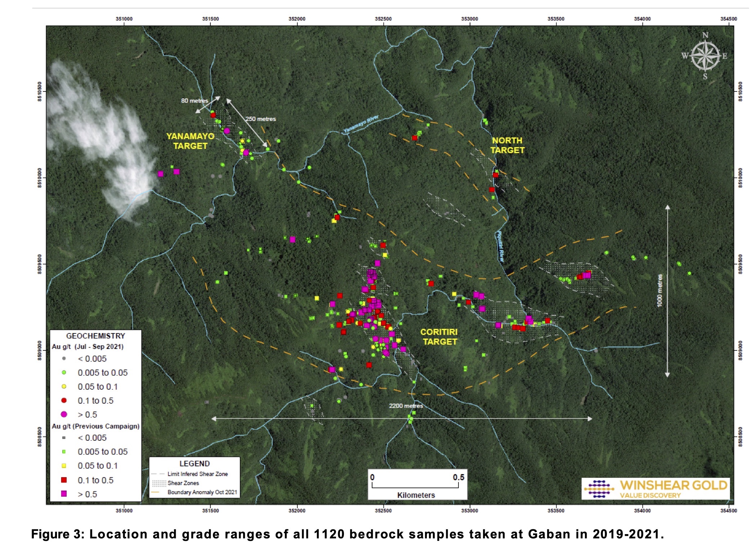Click the red circle 0.1 to 0.5 legend symbol
This screenshot has height=551, width=756.
click(64, 400)
